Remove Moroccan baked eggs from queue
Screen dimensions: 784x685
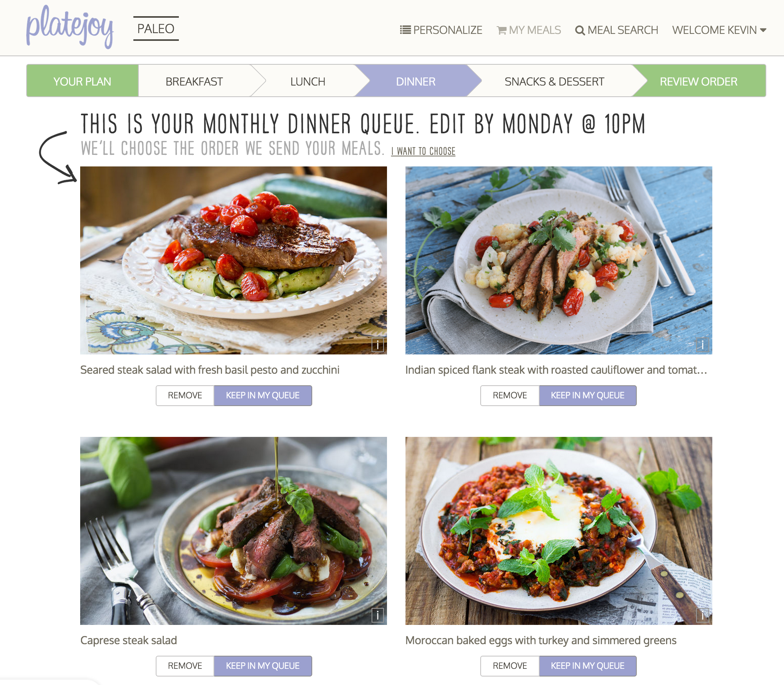[510, 666]
